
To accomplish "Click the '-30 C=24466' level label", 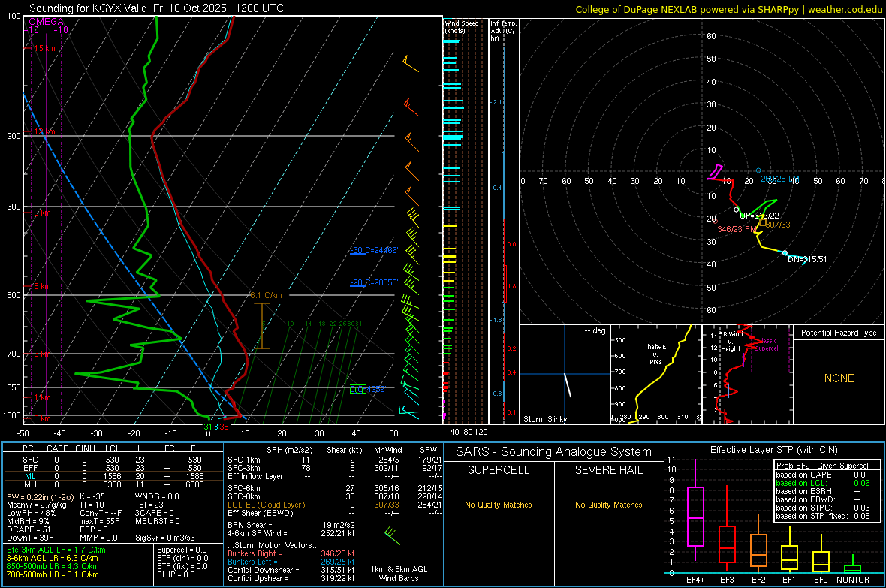I will (x=373, y=250).
